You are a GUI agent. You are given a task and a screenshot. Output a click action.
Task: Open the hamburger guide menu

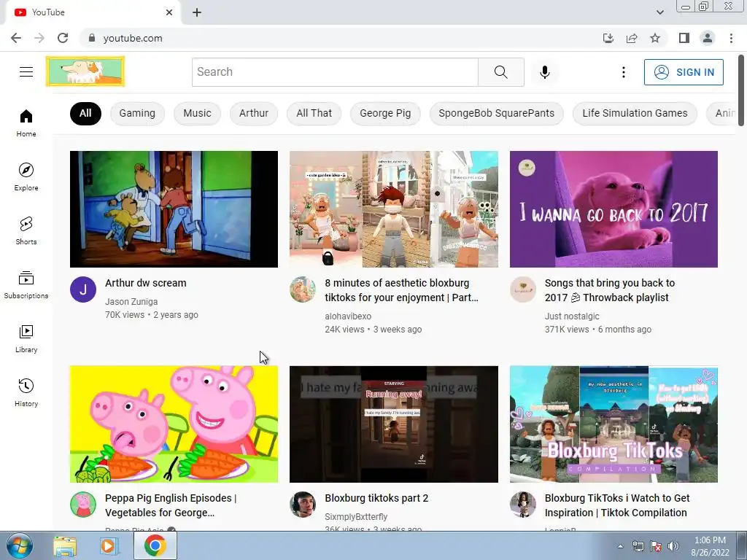pyautogui.click(x=26, y=72)
